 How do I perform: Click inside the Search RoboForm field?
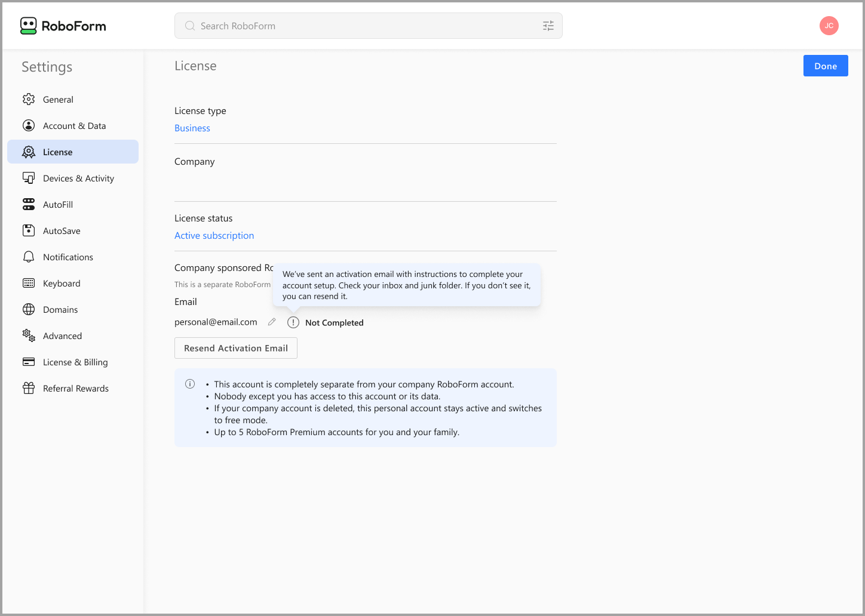358,26
